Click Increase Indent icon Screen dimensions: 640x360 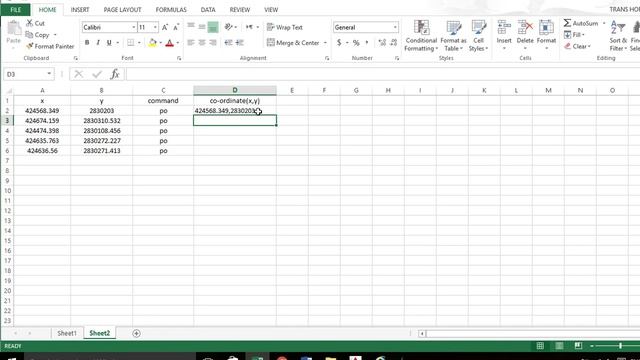[x=240, y=42]
